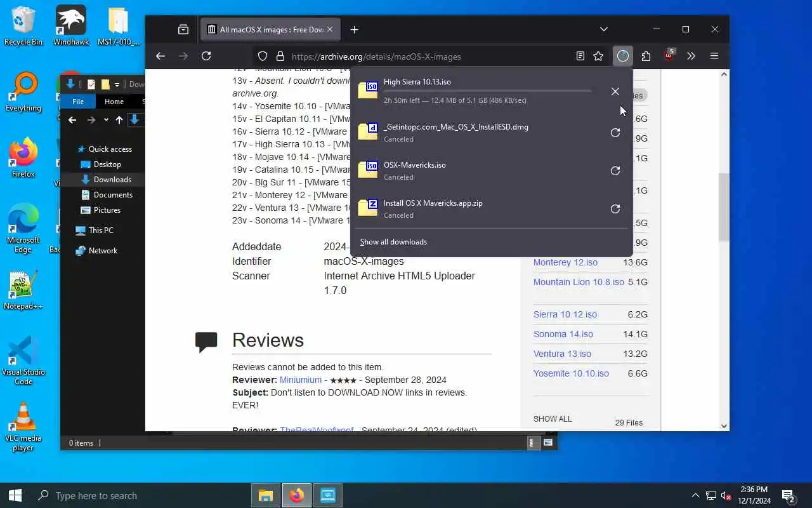Open the Sierra 10.12.iso link

tap(565, 314)
